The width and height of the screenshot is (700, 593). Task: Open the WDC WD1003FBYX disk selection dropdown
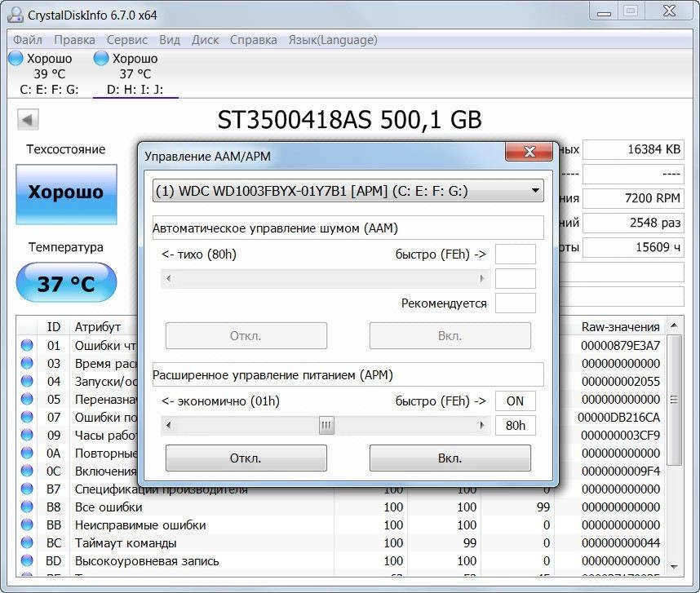click(348, 191)
